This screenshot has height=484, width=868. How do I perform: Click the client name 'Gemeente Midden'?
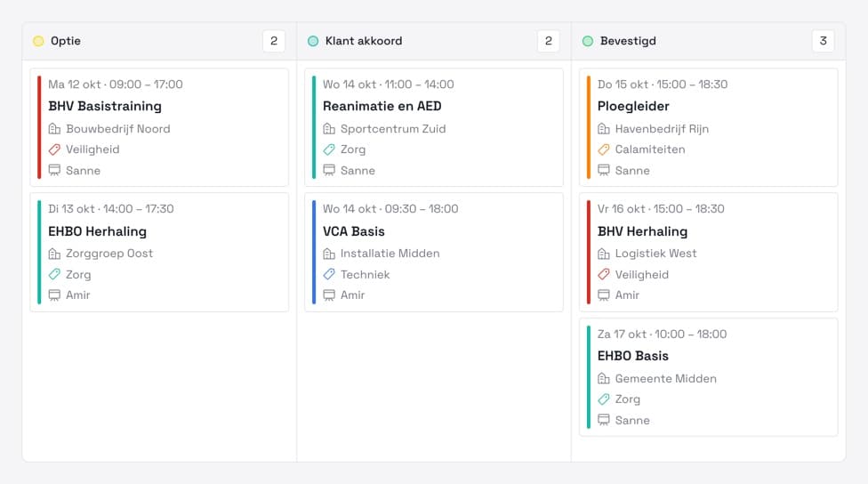click(665, 379)
